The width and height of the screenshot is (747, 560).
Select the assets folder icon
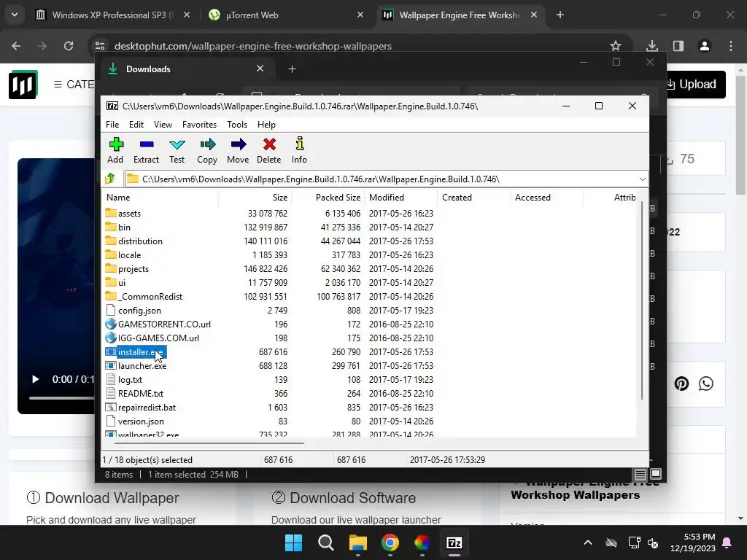111,213
